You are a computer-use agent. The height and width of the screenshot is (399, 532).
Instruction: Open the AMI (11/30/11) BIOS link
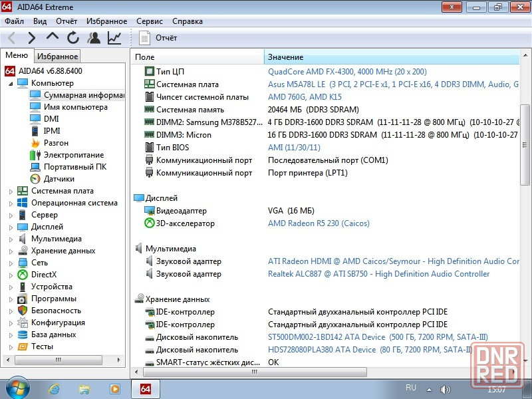[294, 148]
